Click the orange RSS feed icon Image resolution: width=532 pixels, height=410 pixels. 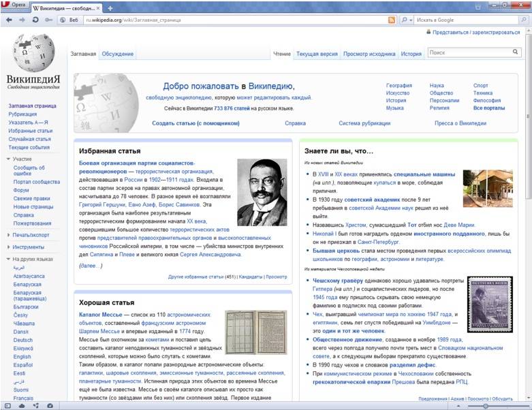tap(392, 20)
